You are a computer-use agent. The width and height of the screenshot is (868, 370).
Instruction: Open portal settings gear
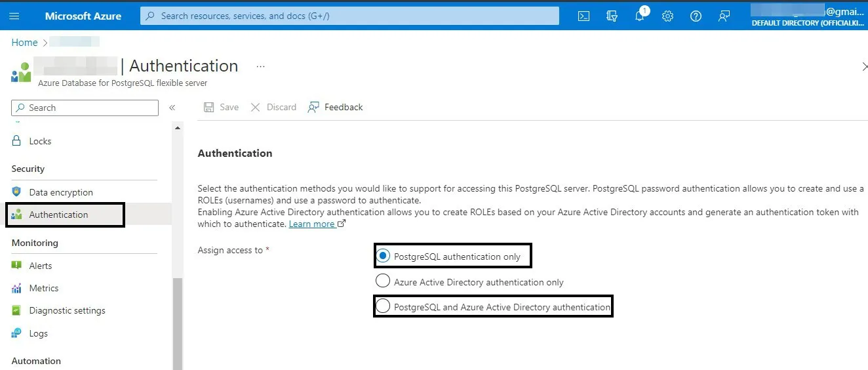tap(667, 16)
